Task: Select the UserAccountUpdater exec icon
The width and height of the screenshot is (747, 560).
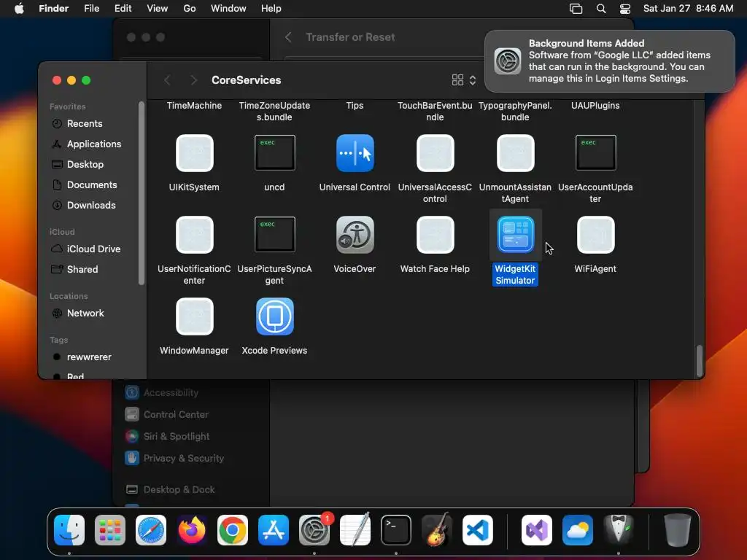Action: [595, 153]
